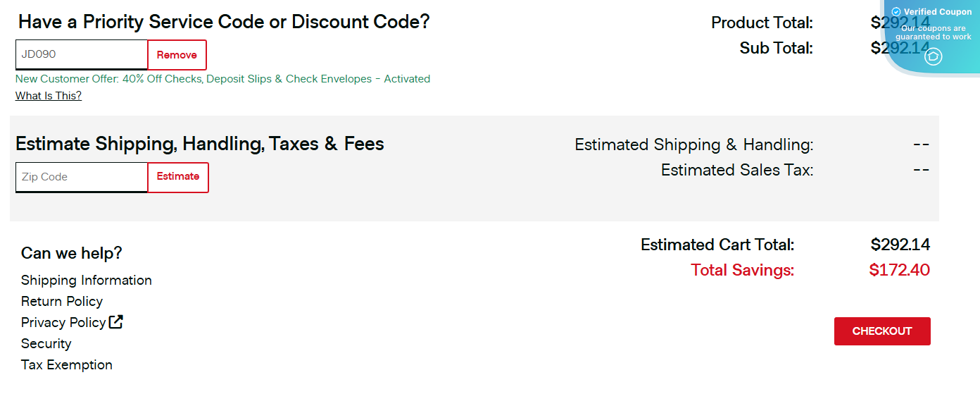The height and width of the screenshot is (406, 980).
Task: Click the coupon logo icon inside the blue badge
Action: click(934, 56)
